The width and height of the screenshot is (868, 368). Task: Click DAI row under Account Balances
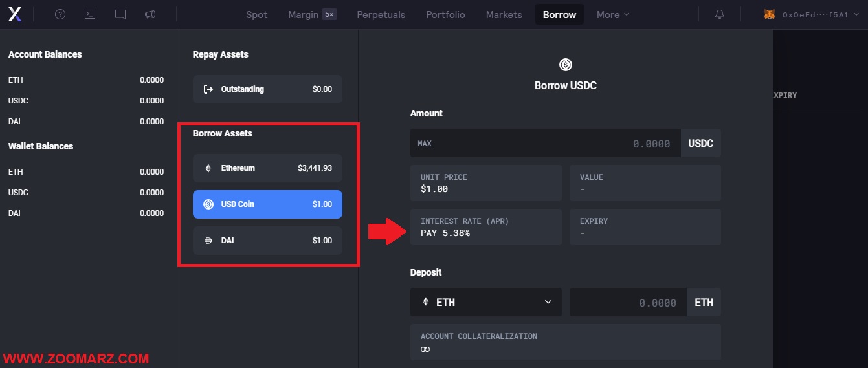[x=86, y=122]
